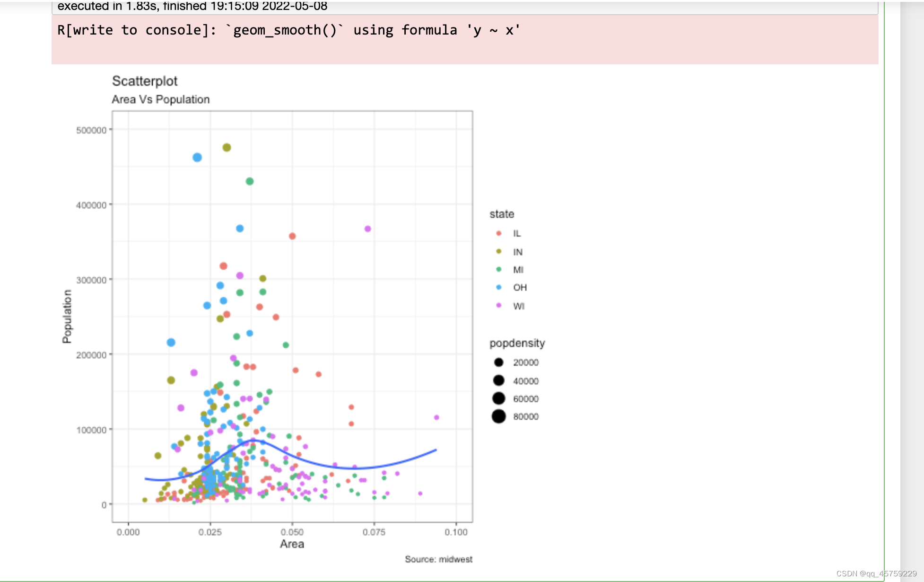This screenshot has height=582, width=924.
Task: Click the Population y-axis label
Action: [67, 316]
